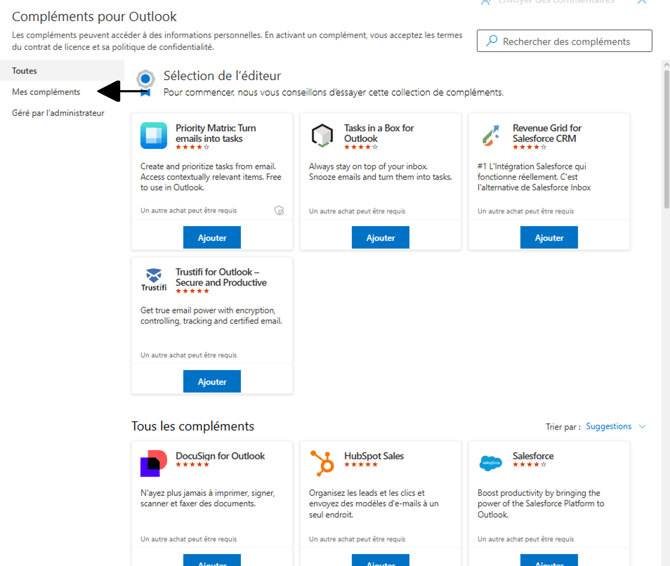Click the Priority Matrix add-in icon
Image resolution: width=670 pixels, height=566 pixels.
pos(153,135)
